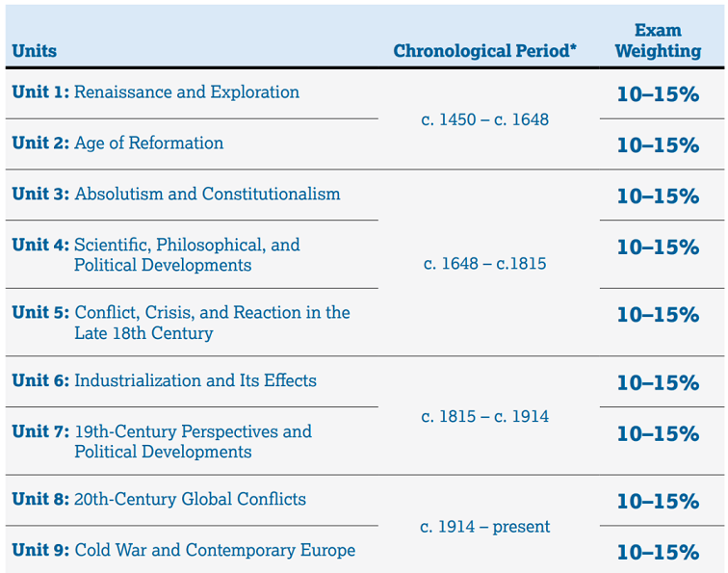Image resolution: width=728 pixels, height=573 pixels.
Task: Click the Chronological Period column header
Action: point(484,51)
